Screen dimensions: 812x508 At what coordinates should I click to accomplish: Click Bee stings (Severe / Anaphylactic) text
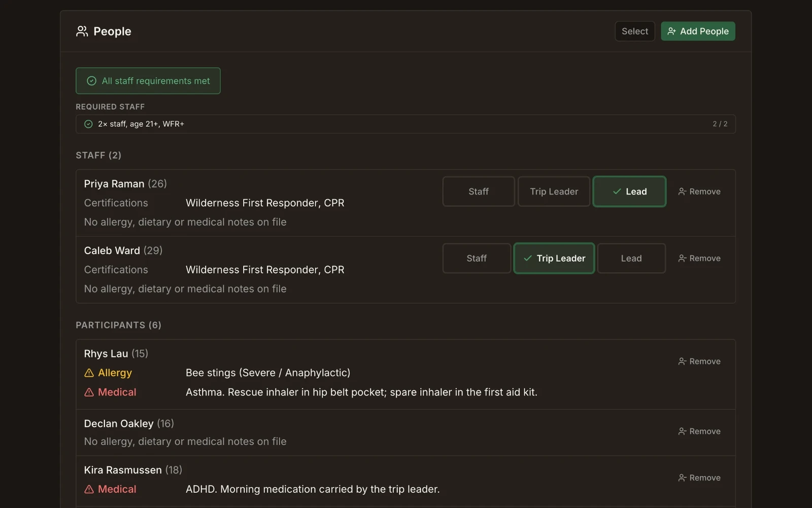(x=268, y=373)
